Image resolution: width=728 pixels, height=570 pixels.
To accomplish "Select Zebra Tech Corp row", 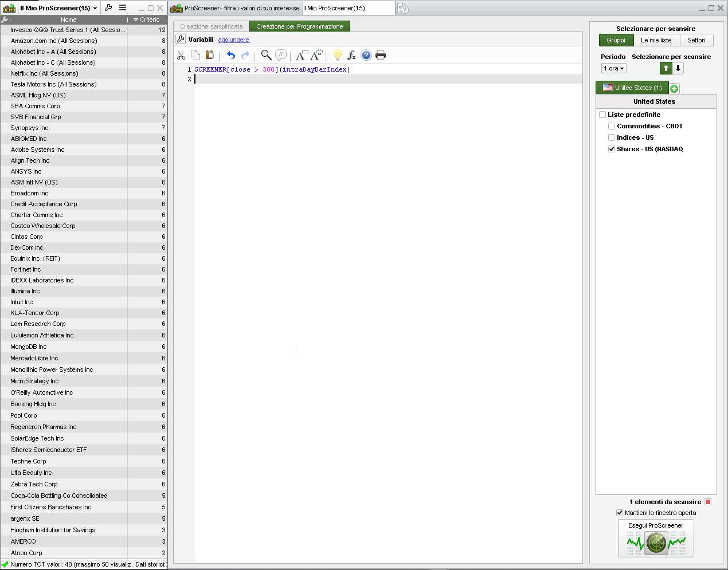I will point(84,484).
